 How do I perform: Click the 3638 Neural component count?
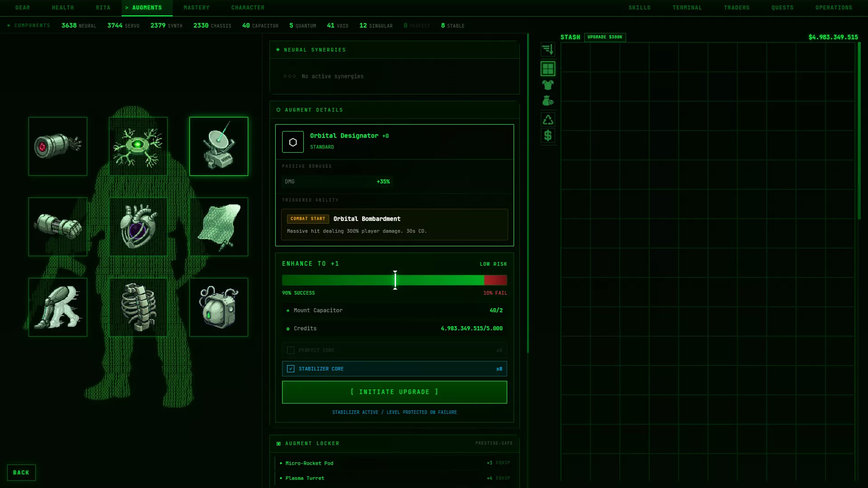(x=79, y=26)
